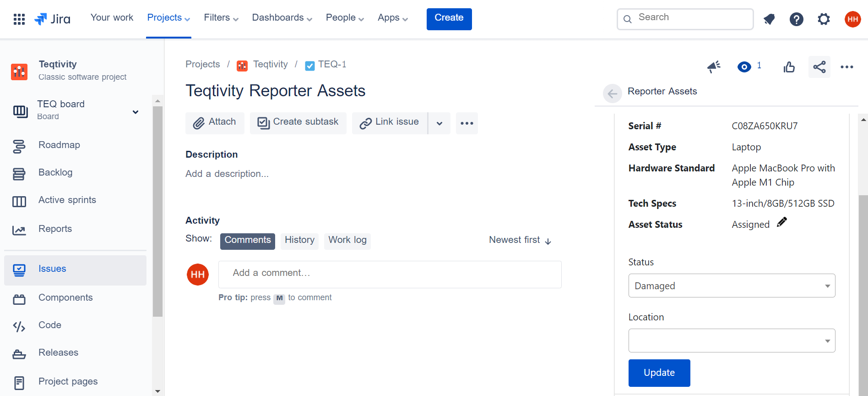Click the Attach button
The width and height of the screenshot is (868, 396).
point(215,123)
